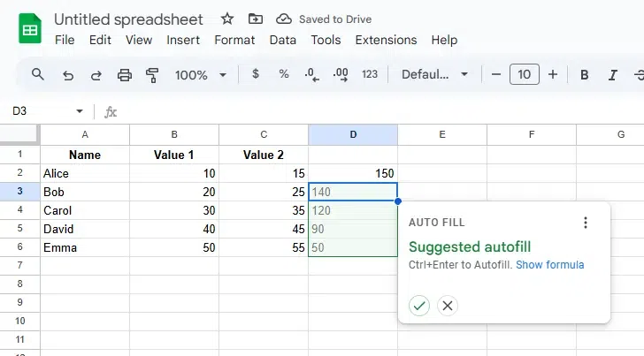
Task: Format as currency with dollar icon
Action: click(x=256, y=74)
